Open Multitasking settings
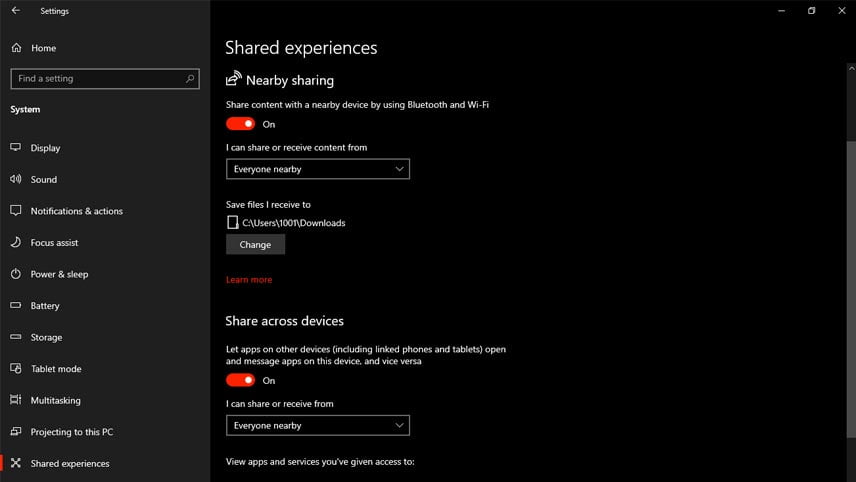This screenshot has width=856, height=482. [55, 401]
